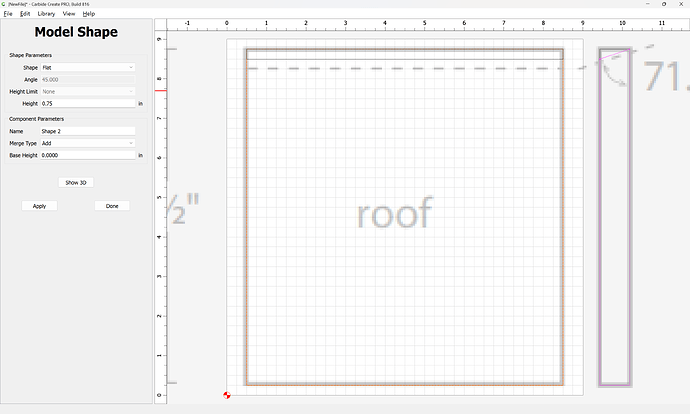Click the Name field containing Shape 2
Viewport: 690px width, 414px height.
[88, 131]
